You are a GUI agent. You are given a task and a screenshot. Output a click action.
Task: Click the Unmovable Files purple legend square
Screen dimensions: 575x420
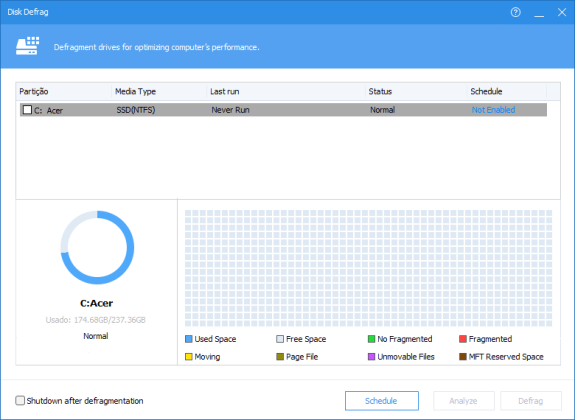(x=371, y=357)
